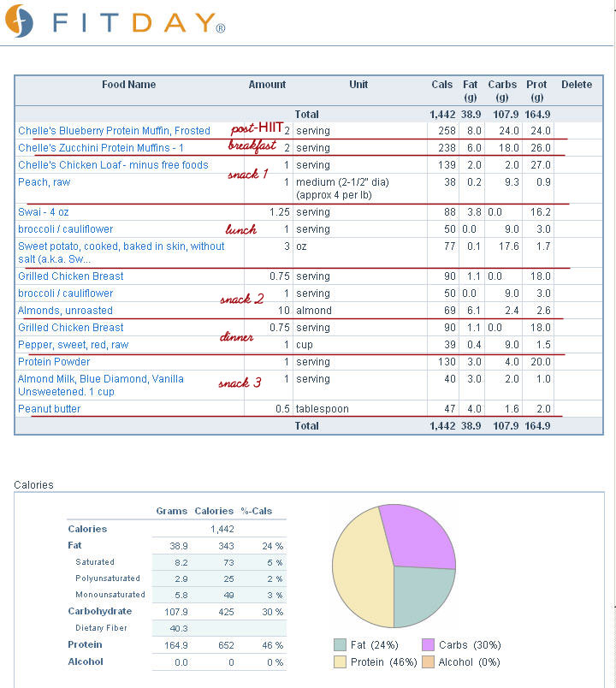Click the Food Name column header
The height and width of the screenshot is (688, 616).
129,84
